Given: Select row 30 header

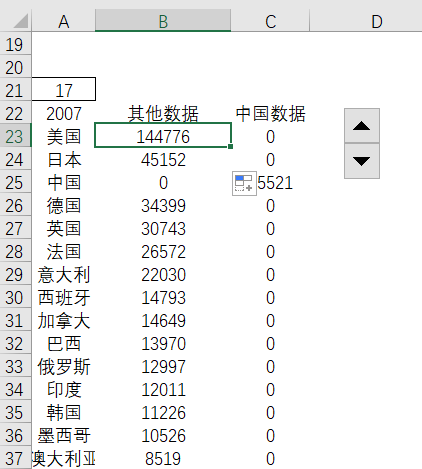Looking at the screenshot, I should click(x=16, y=297).
